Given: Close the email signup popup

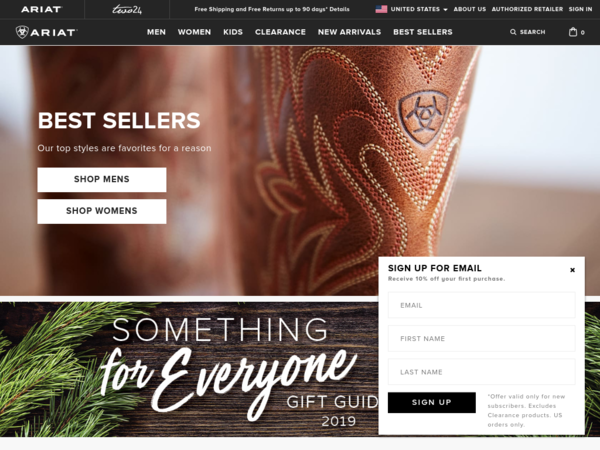Looking at the screenshot, I should [572, 270].
